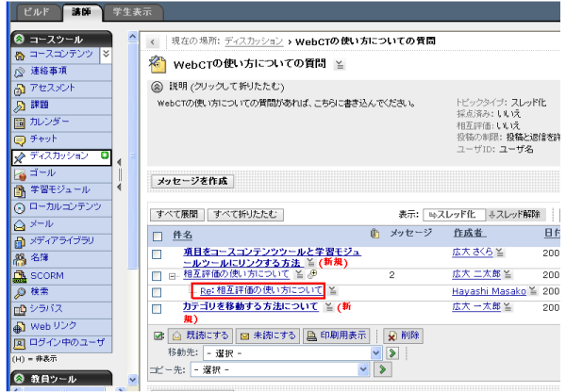Check the カテゴリを移動する方法について checkbox
The image size is (566, 392).
tap(157, 309)
